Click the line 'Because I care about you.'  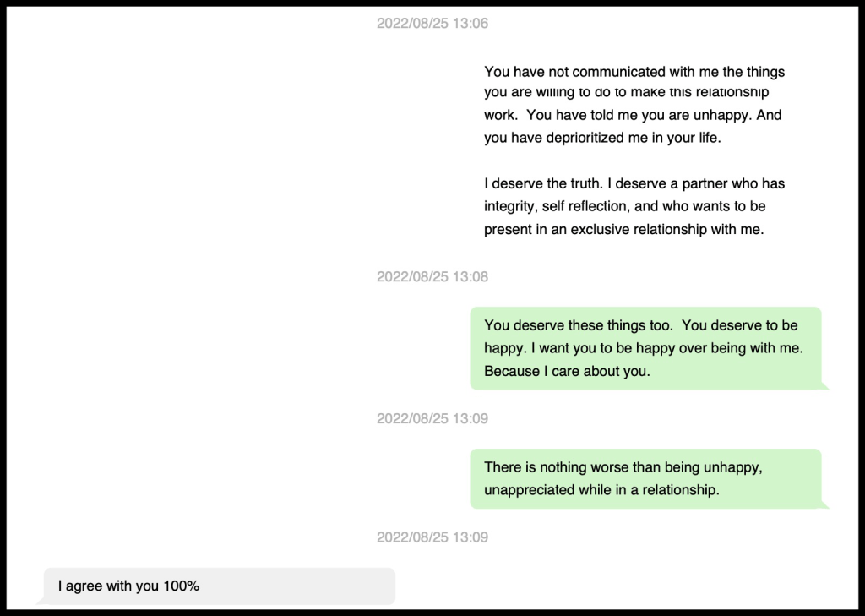tap(567, 371)
